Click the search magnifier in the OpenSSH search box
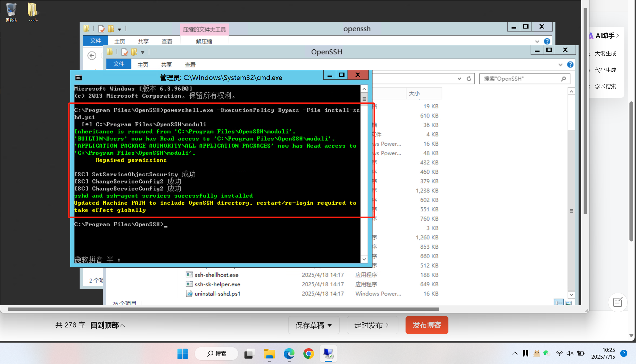The image size is (636, 364). pyautogui.click(x=563, y=79)
